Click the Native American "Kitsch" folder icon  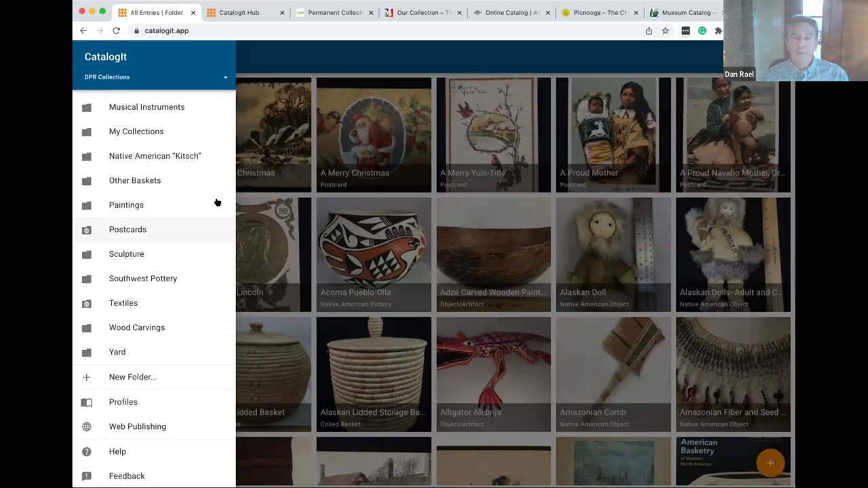pos(87,156)
